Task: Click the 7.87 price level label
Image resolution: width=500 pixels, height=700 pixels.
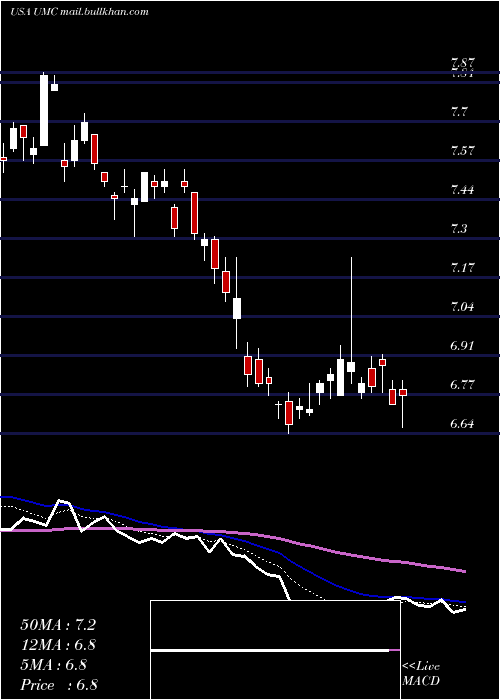Action: click(x=462, y=63)
